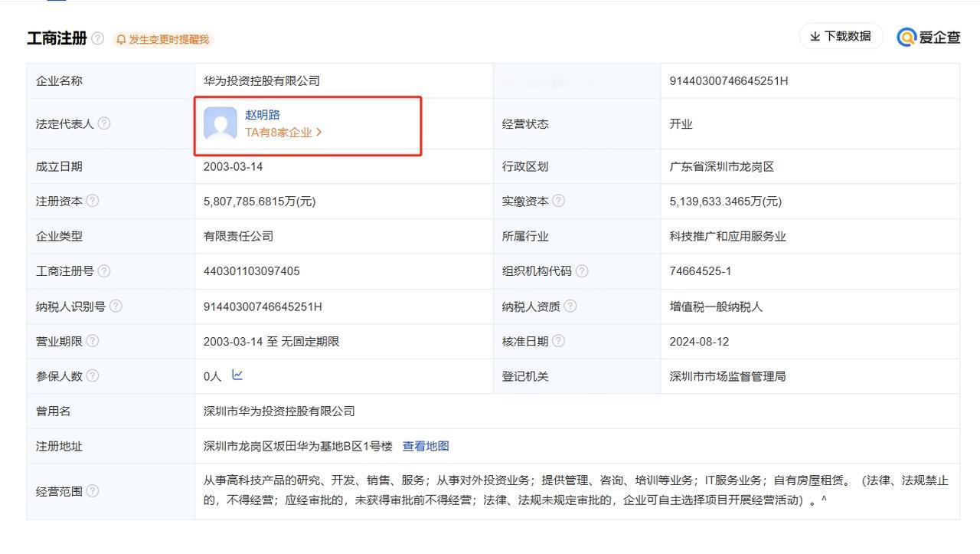The image size is (980, 554).
Task: Click former name 深圳市华为投资控股有限公司
Action: pos(279,411)
